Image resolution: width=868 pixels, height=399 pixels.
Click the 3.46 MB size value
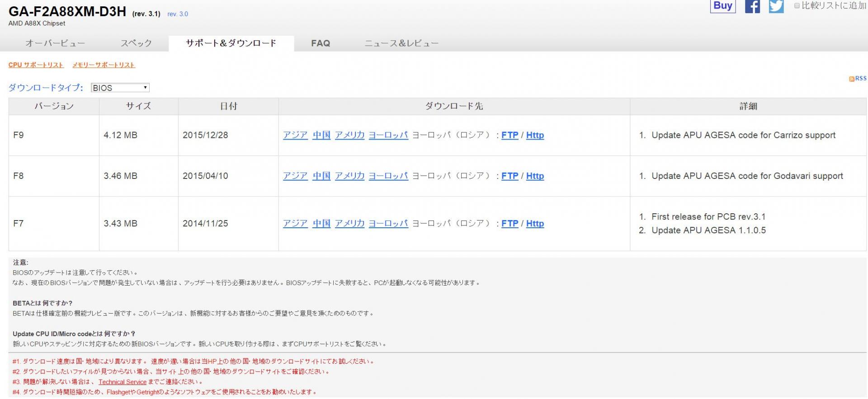120,176
